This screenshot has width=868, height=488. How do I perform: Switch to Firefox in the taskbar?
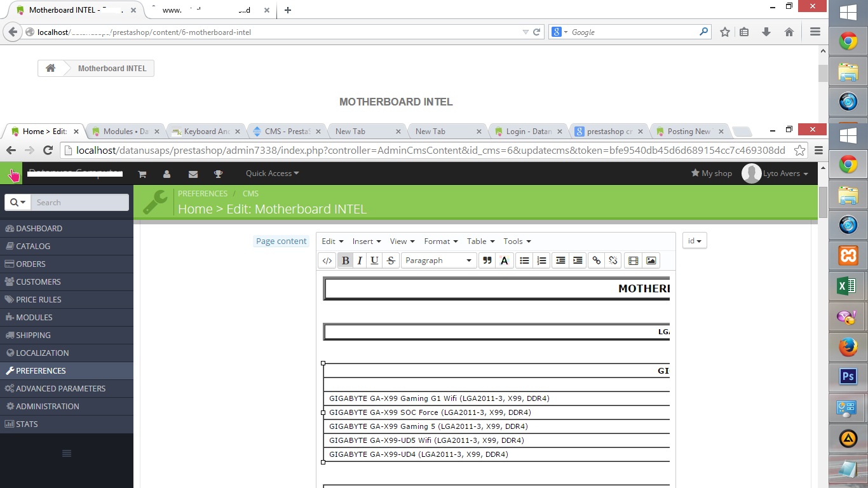848,347
